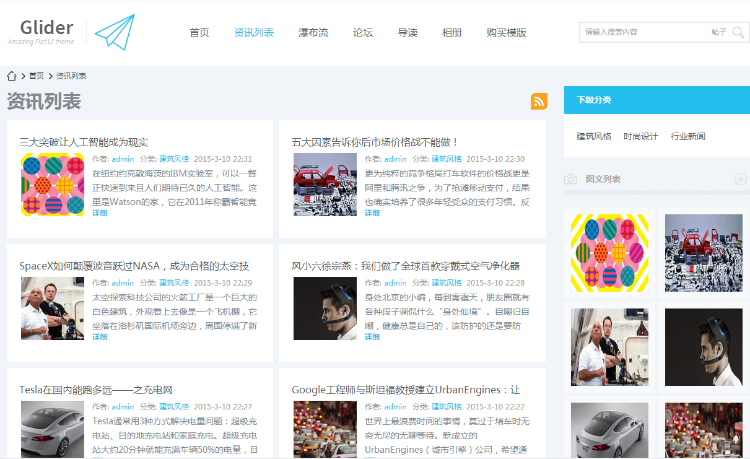
Task: Click the silver Tesla car article thumbnail
Action: 53,429
